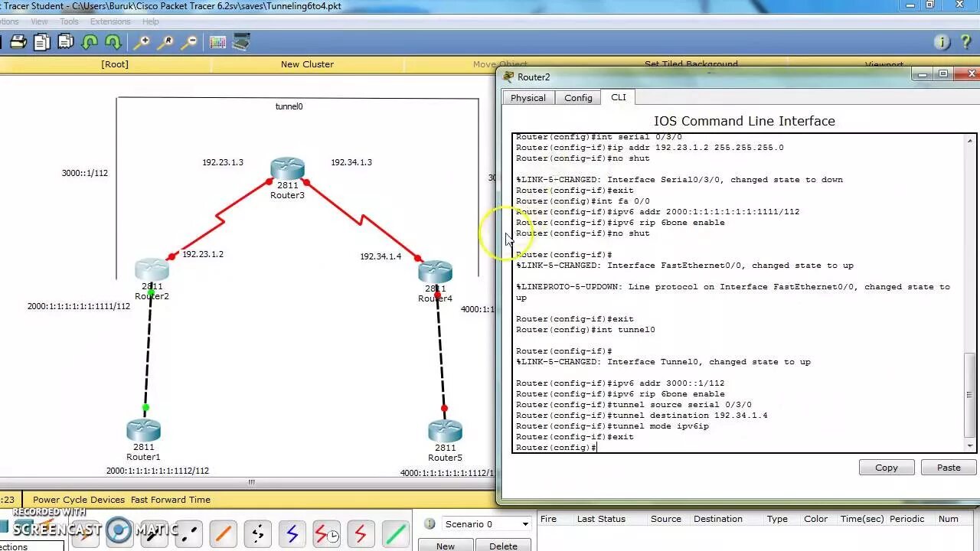This screenshot has width=980, height=551.
Task: Open the Extensions menu
Action: point(110,21)
